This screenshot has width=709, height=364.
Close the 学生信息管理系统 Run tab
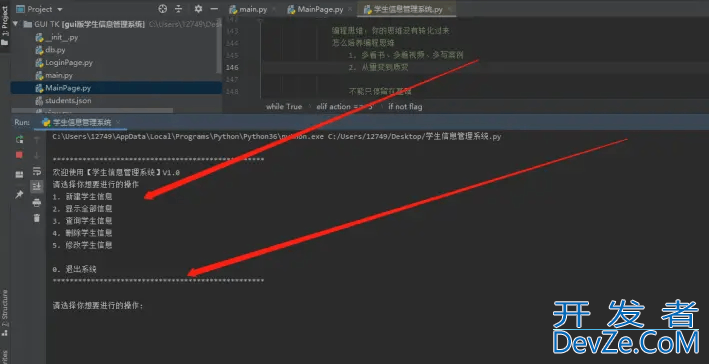point(118,122)
